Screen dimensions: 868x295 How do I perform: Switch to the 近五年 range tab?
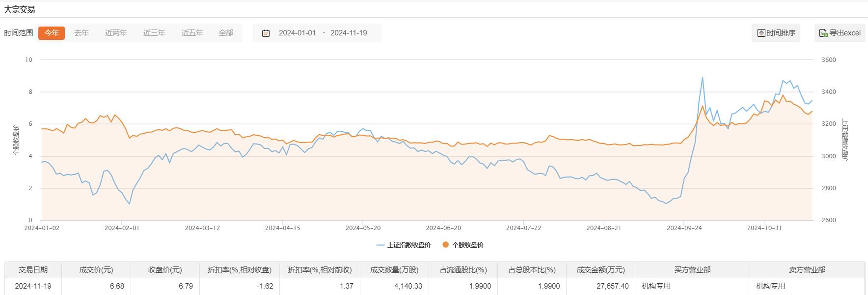[192, 33]
